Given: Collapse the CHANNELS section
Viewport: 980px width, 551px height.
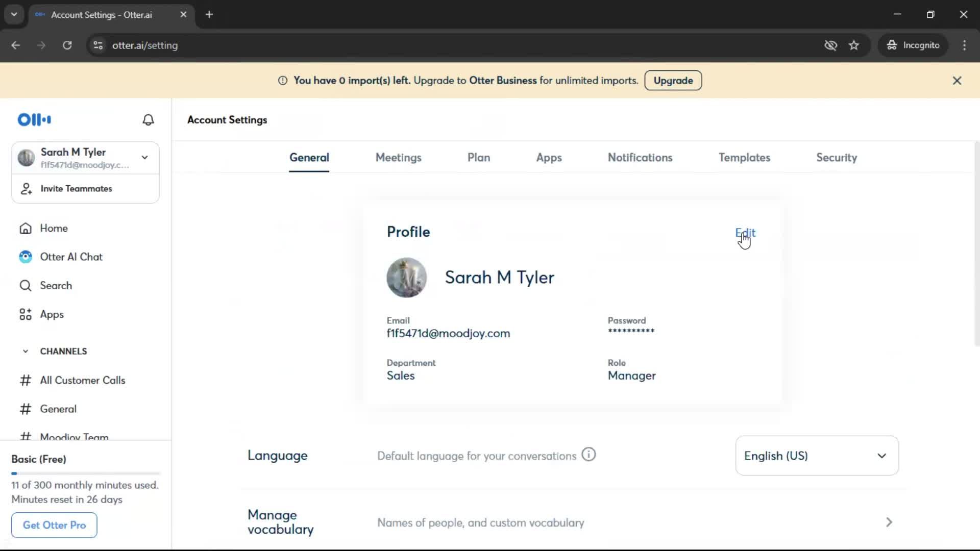Looking at the screenshot, I should tap(26, 352).
